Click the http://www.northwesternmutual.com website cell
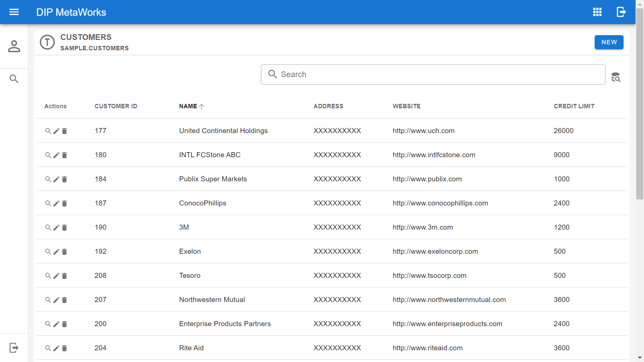644x362 pixels. tap(449, 300)
